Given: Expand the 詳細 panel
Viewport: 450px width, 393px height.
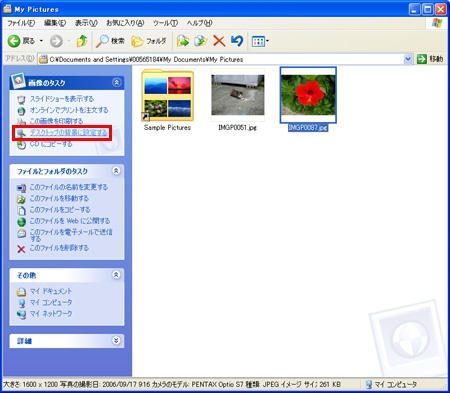Looking at the screenshot, I should (x=116, y=341).
